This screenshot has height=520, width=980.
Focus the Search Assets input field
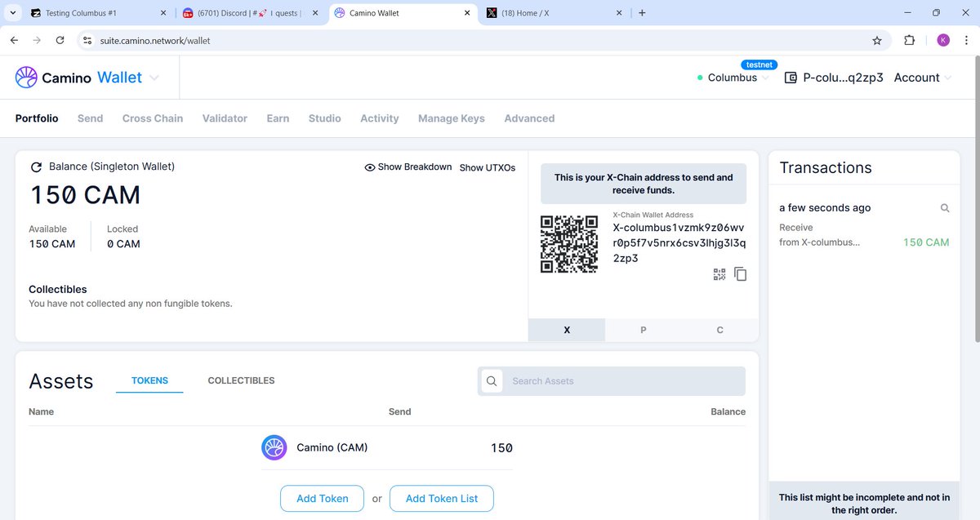tap(612, 381)
